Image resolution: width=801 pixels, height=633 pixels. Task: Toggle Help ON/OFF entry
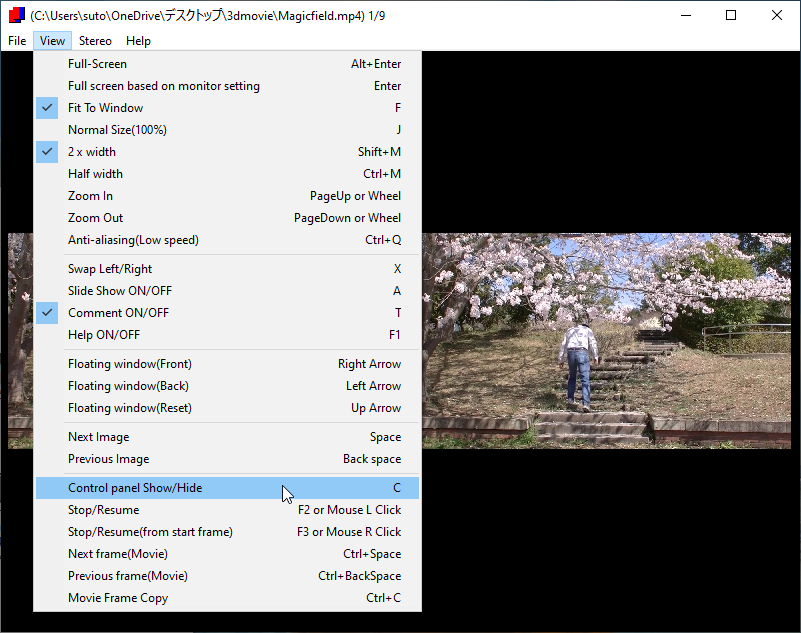[x=227, y=335]
